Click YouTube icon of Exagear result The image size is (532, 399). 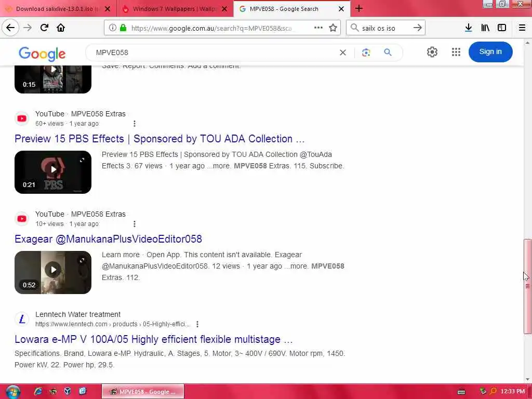click(x=22, y=219)
